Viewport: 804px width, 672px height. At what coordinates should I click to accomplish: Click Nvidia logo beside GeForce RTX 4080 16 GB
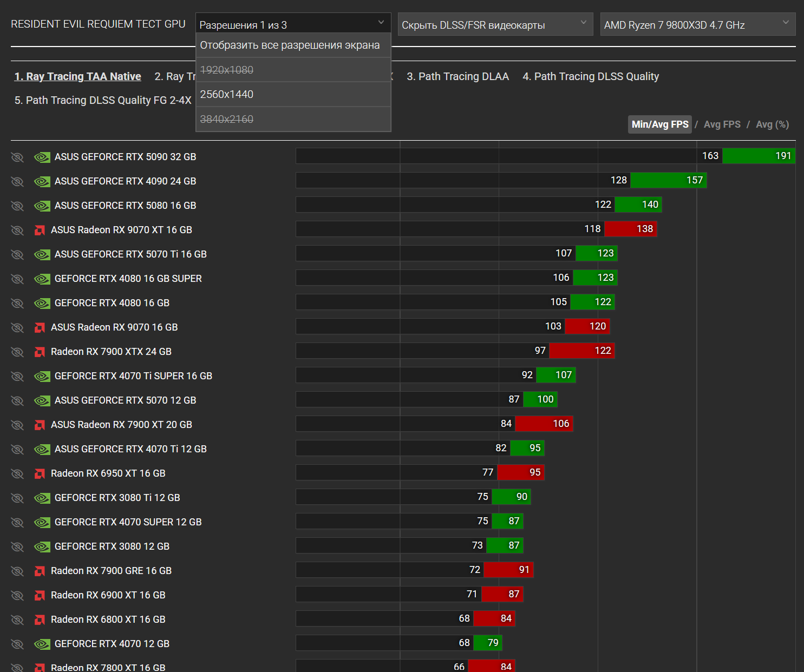pos(42,303)
